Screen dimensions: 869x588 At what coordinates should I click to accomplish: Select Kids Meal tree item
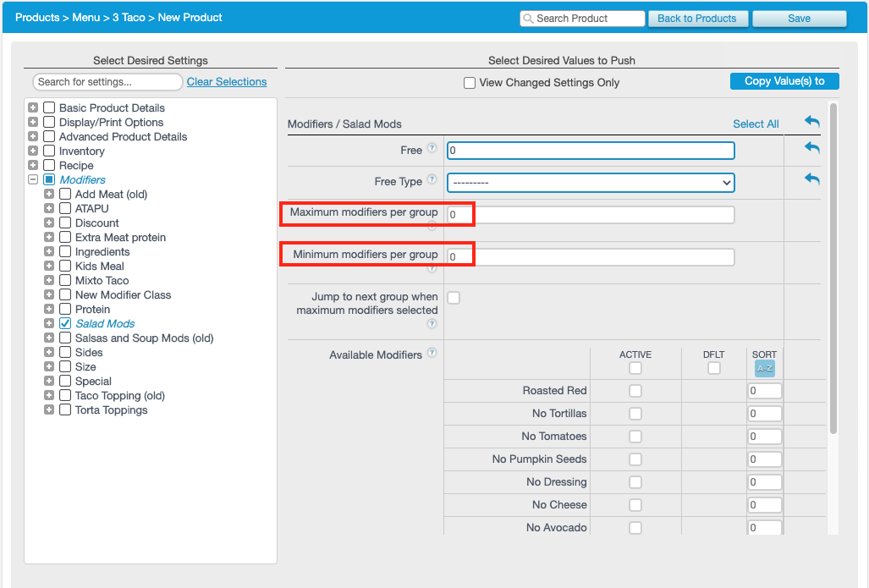click(100, 266)
